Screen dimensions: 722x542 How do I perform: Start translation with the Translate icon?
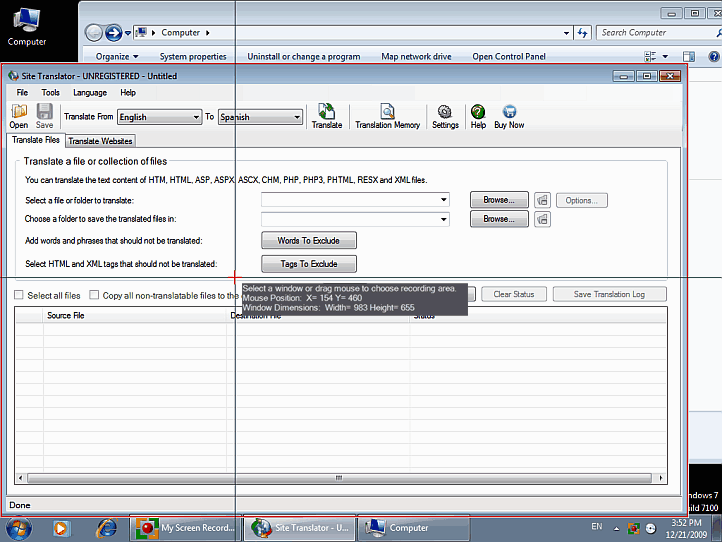[326, 116]
